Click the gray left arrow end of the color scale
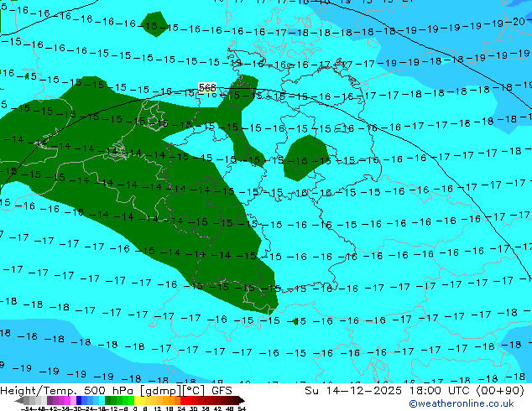 coord(19,401)
